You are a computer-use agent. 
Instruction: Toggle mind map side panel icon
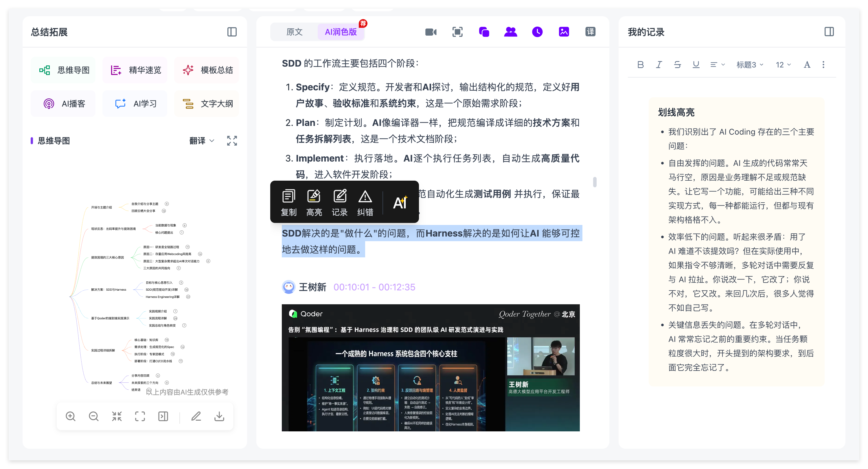(163, 416)
